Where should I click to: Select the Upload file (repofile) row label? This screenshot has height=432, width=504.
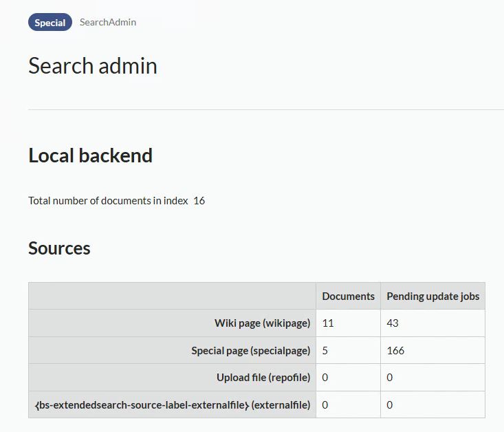pos(263,378)
